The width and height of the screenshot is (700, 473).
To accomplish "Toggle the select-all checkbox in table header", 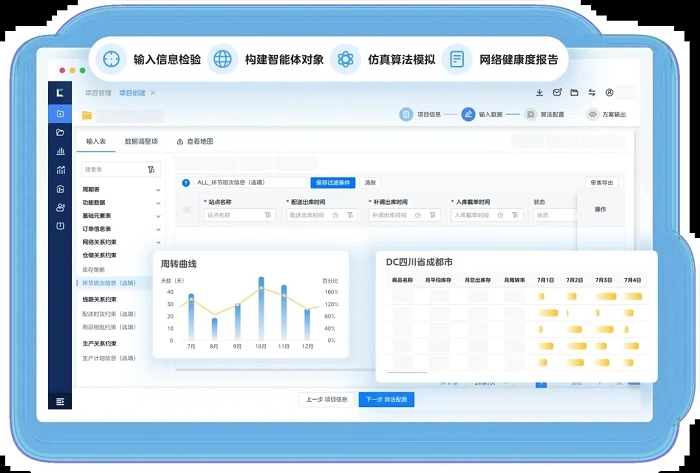I will (x=186, y=209).
